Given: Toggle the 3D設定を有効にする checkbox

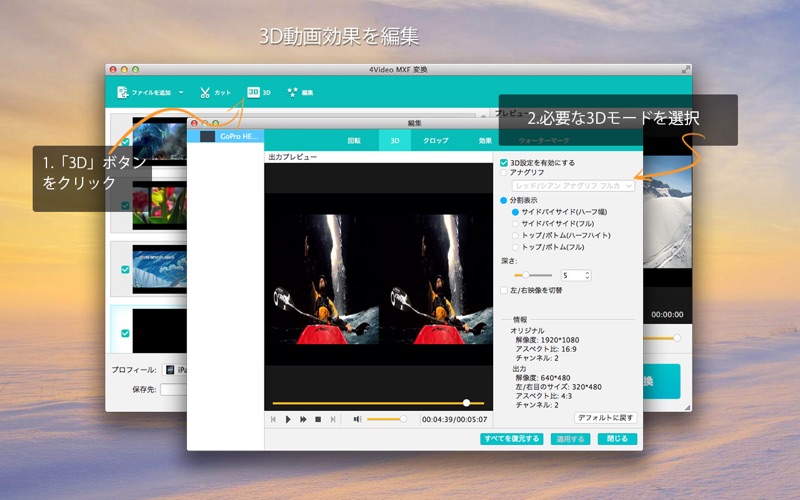Looking at the screenshot, I should (504, 163).
